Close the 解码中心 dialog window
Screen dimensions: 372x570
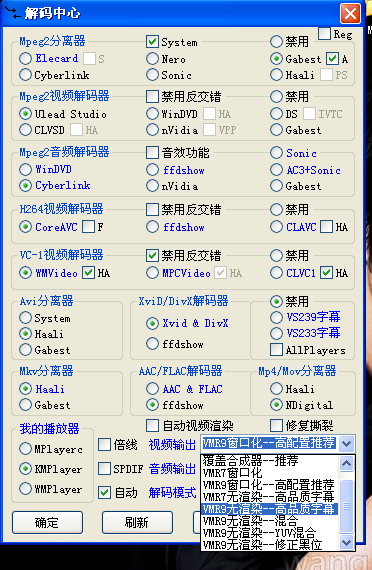(x=350, y=13)
